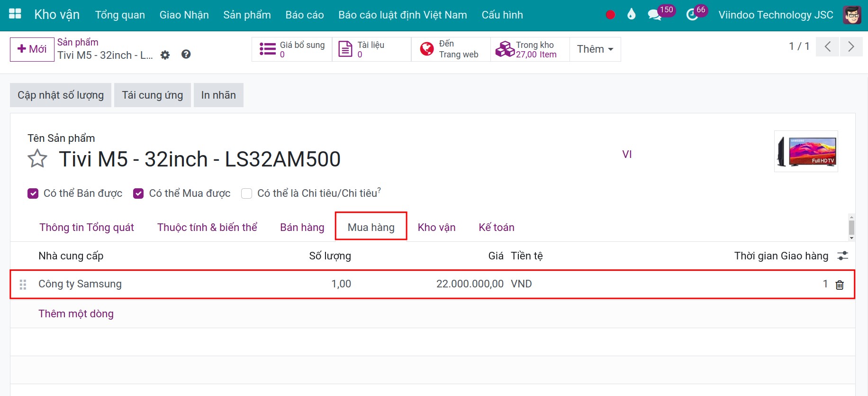Switch to Thuộc tính & biến thể tab
Image resolution: width=868 pixels, height=396 pixels.
click(207, 227)
